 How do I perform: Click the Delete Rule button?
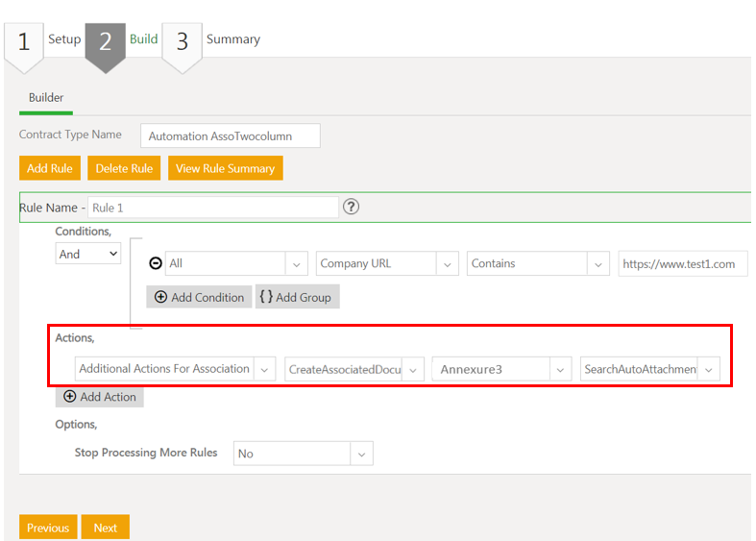tap(124, 168)
